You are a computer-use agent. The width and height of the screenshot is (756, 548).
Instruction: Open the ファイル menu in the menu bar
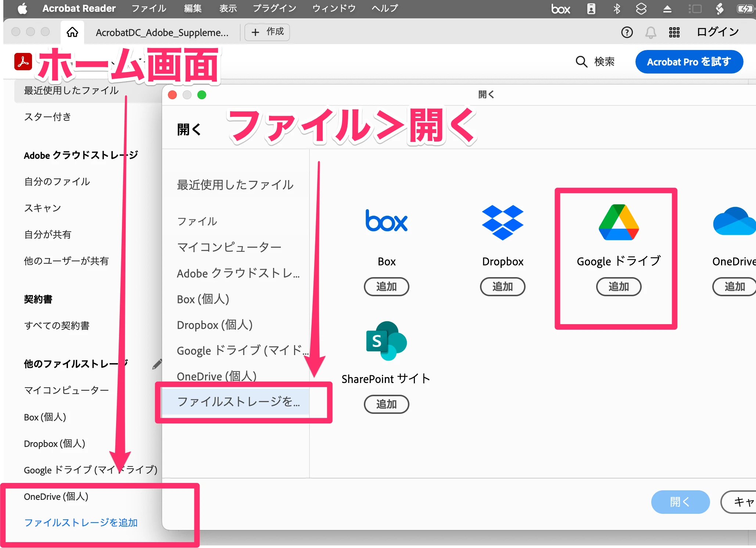(149, 8)
